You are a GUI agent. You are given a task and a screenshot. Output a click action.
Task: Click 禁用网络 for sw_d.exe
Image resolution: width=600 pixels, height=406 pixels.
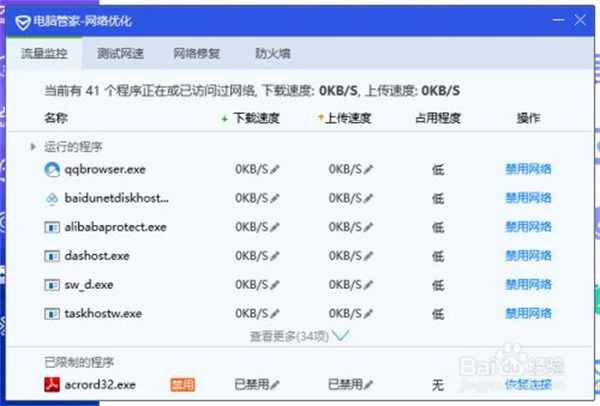(x=528, y=285)
